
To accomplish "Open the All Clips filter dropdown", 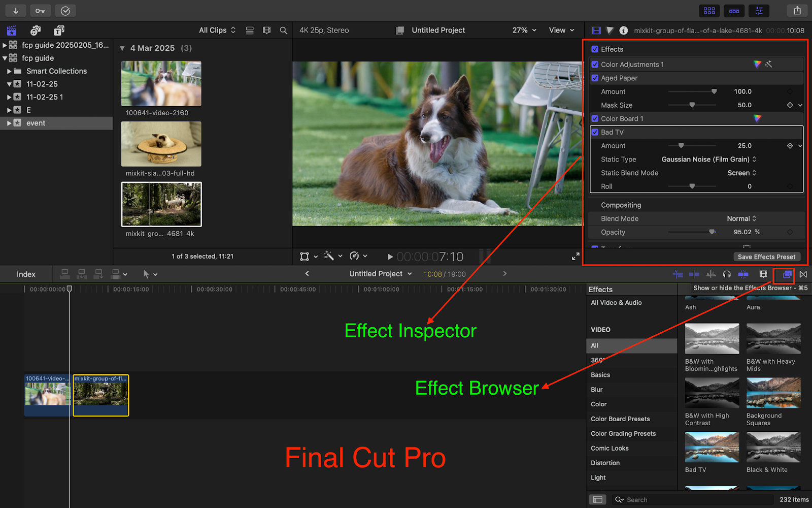I will (217, 30).
